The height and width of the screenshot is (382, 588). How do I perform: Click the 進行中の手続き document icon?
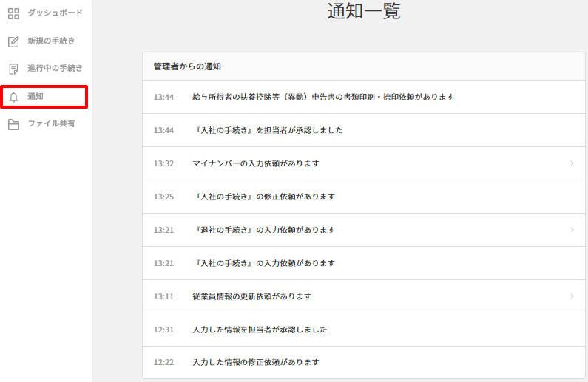point(13,69)
